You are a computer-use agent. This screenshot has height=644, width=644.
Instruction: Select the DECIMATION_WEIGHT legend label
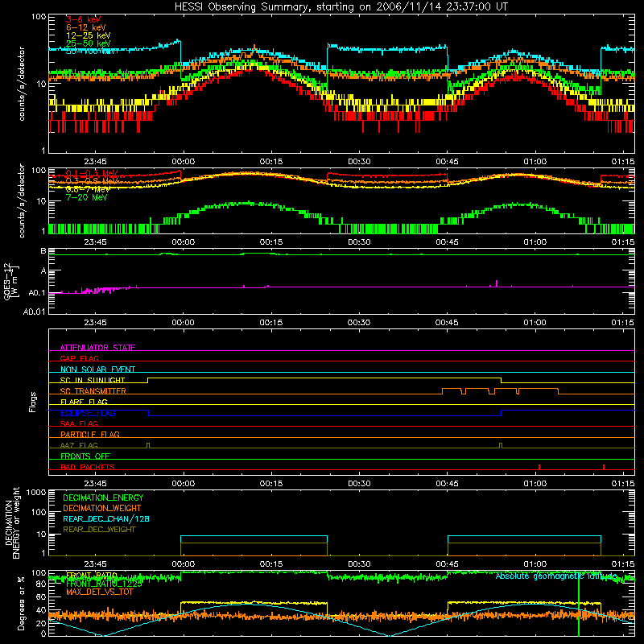click(x=102, y=508)
